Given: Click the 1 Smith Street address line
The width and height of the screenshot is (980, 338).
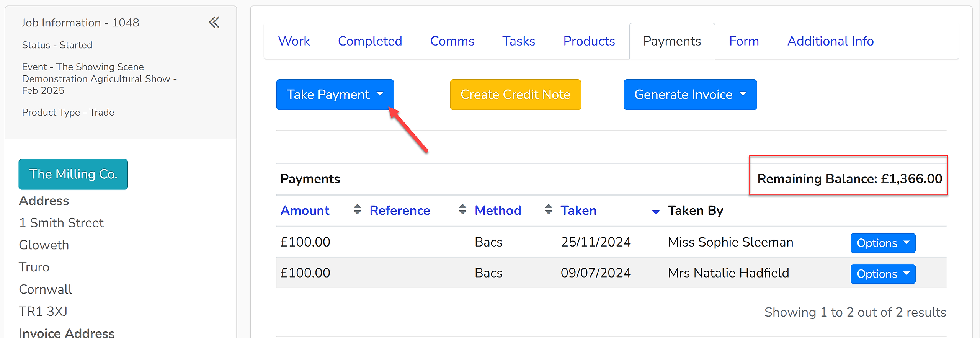Looking at the screenshot, I should pos(61,223).
